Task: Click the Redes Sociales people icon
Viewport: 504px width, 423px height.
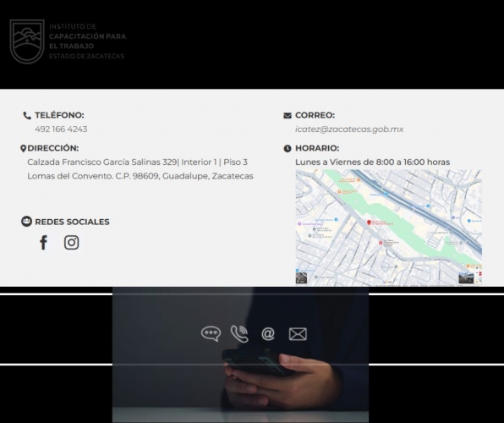Action: [x=27, y=222]
